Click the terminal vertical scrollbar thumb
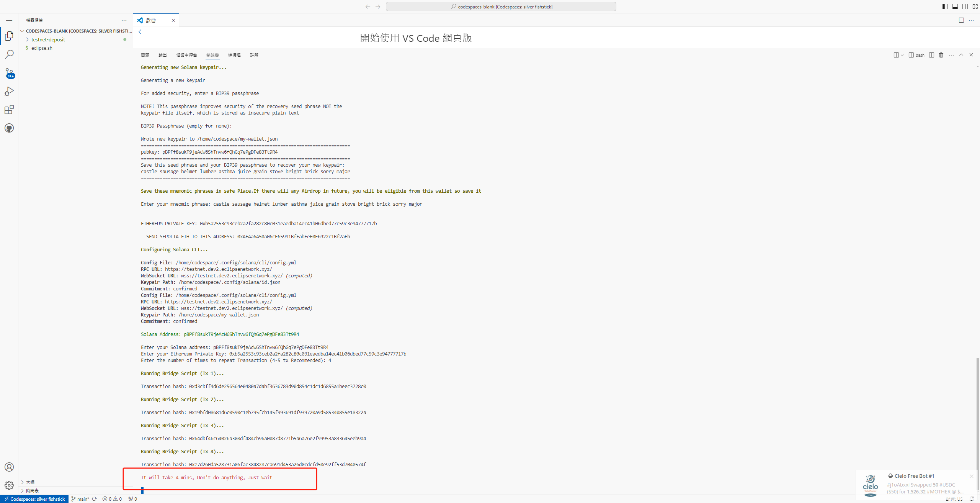Screen dimensions: 980x503 [977, 423]
